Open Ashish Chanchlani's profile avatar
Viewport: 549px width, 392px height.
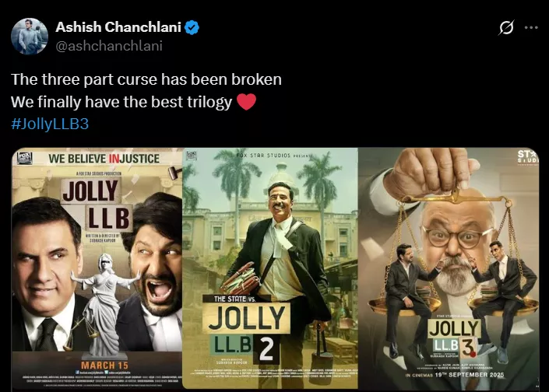[x=30, y=37]
